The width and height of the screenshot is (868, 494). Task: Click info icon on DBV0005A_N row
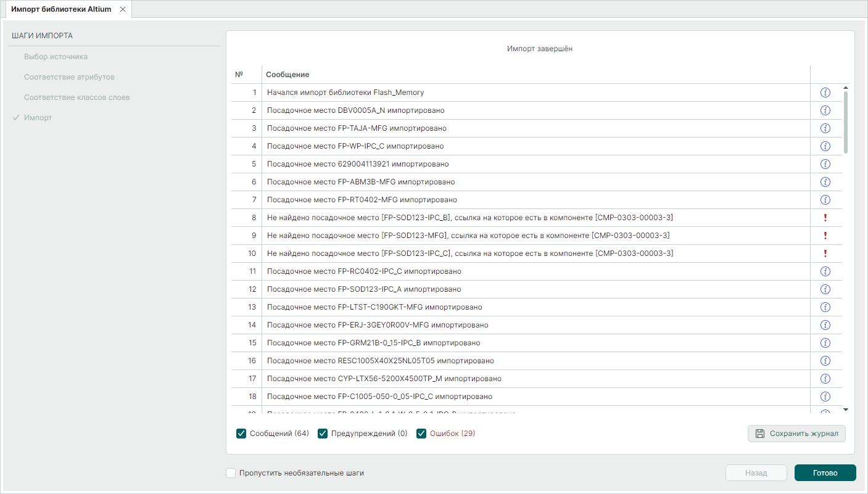click(825, 110)
